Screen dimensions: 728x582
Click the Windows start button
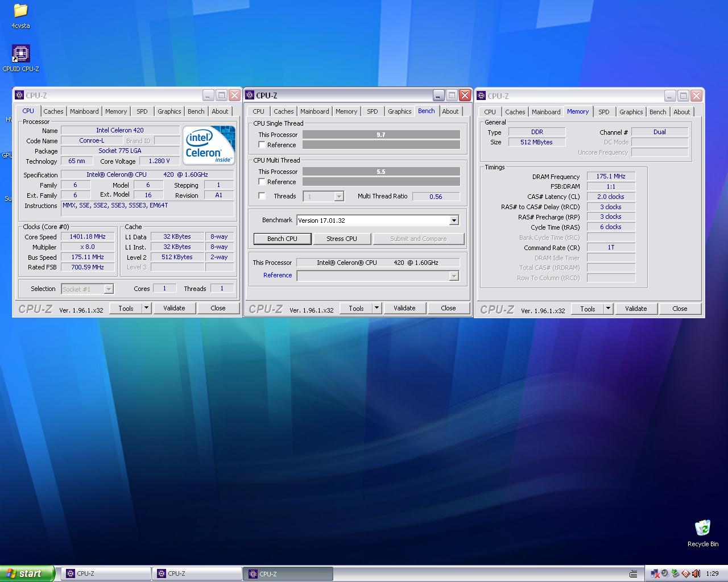27,573
